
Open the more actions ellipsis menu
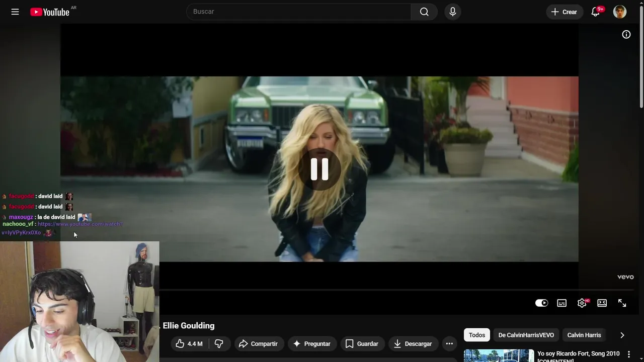[x=449, y=344]
